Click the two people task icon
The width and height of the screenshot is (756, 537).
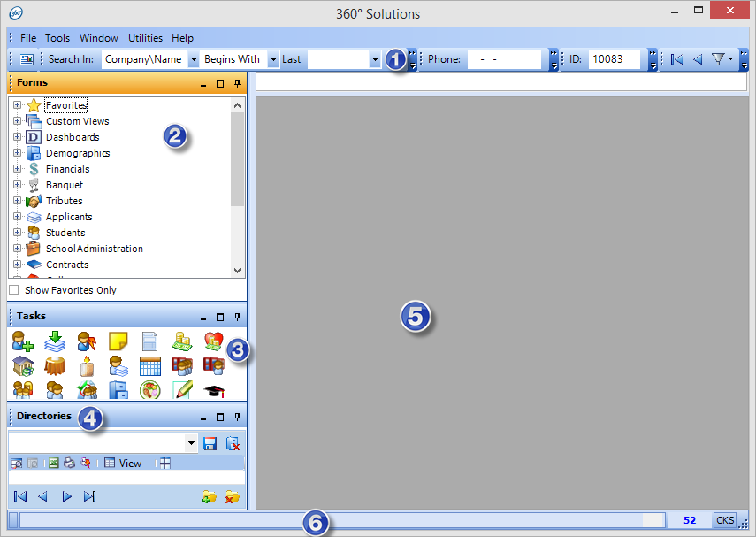tap(55, 390)
